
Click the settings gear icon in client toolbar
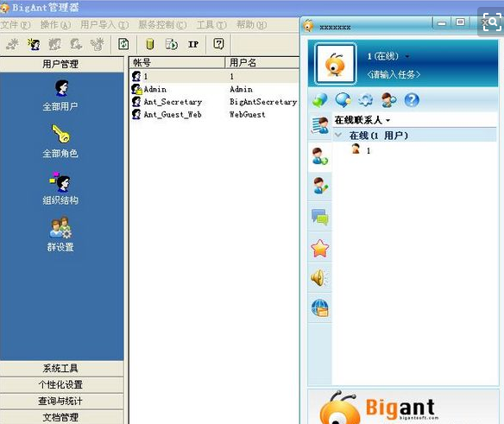pyautogui.click(x=366, y=100)
